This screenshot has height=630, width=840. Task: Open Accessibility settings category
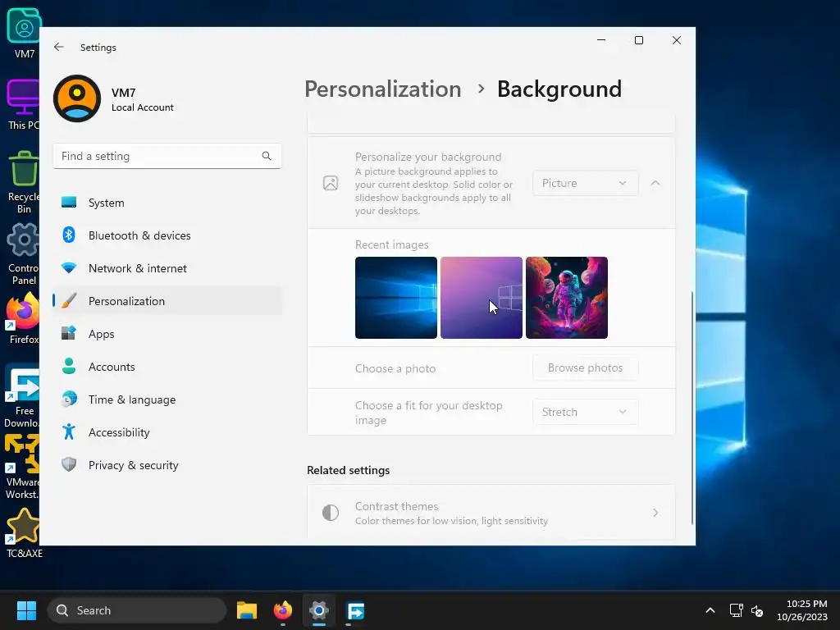(167, 431)
